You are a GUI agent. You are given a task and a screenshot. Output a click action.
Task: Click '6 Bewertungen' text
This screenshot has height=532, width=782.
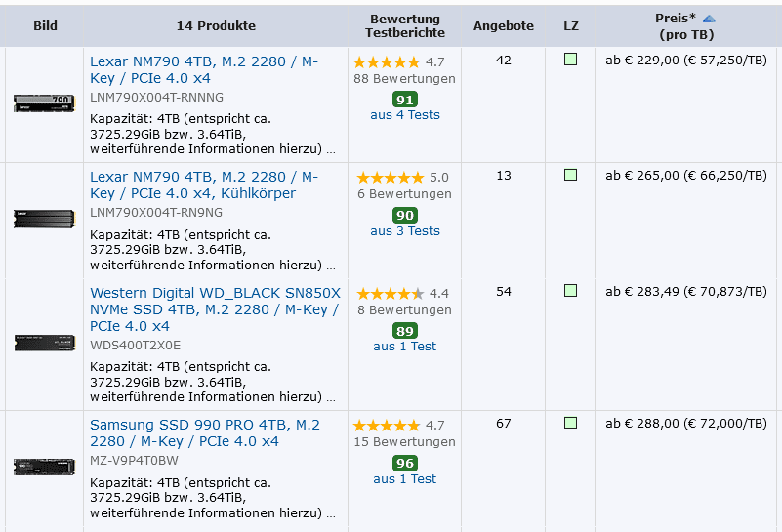point(404,194)
